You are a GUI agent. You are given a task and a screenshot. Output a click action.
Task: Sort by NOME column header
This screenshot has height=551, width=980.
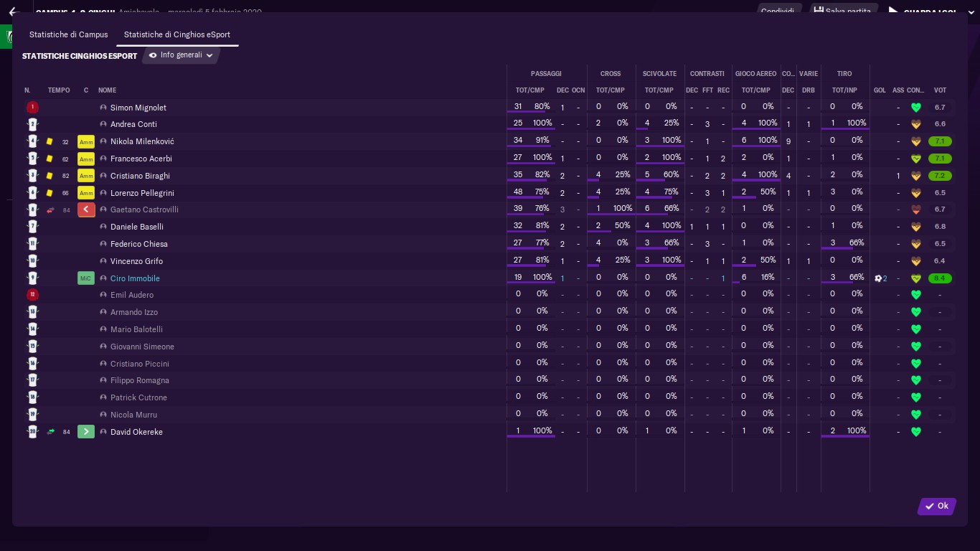coord(107,90)
